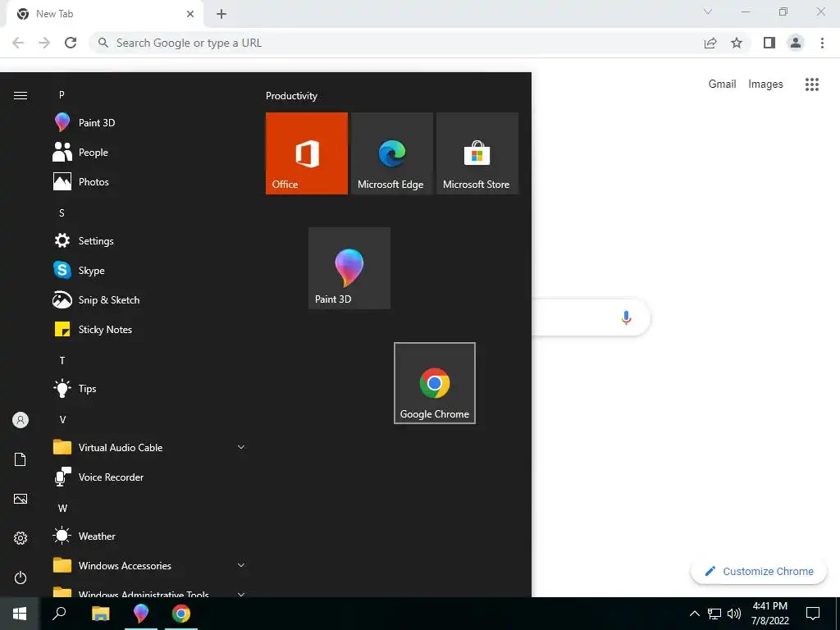Image resolution: width=840 pixels, height=630 pixels.
Task: Toggle Chrome side panel
Action: tap(769, 43)
